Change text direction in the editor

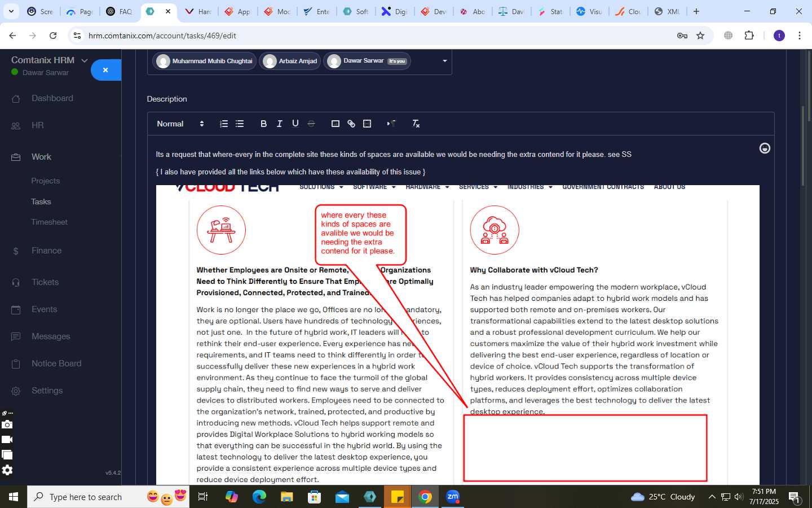[x=391, y=124]
